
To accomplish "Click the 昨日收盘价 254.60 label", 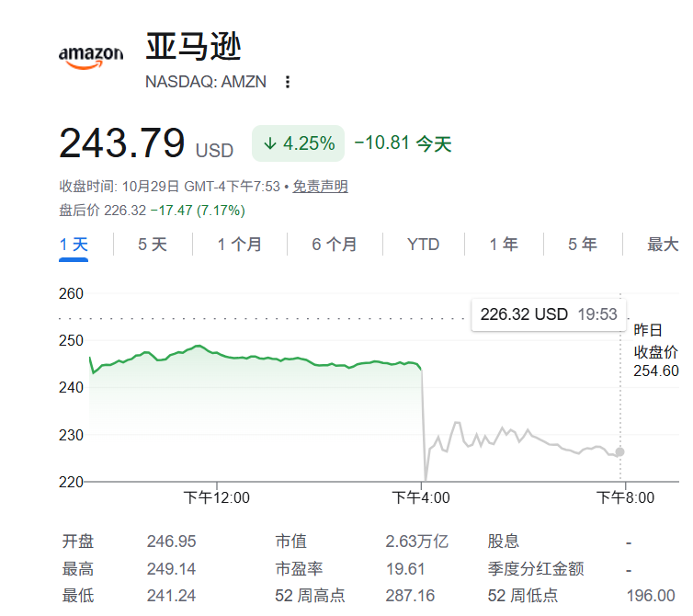I will (656, 350).
